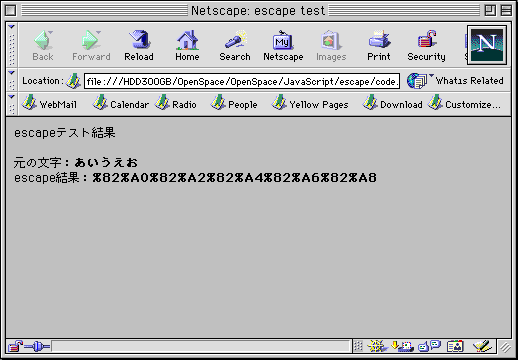
Task: Collapse the navigation toolbar with its triangle
Action: (12, 27)
